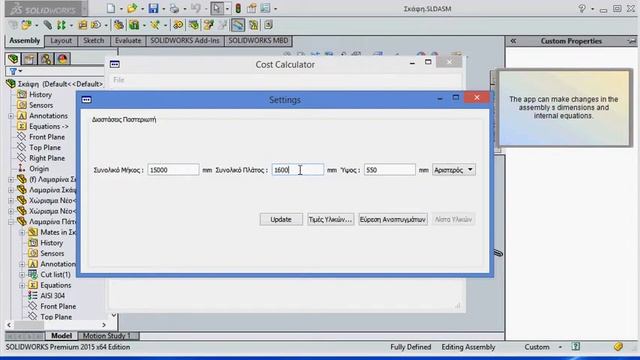Collapse the Custom Properties pane chevron
The image size is (640, 360).
[513, 41]
